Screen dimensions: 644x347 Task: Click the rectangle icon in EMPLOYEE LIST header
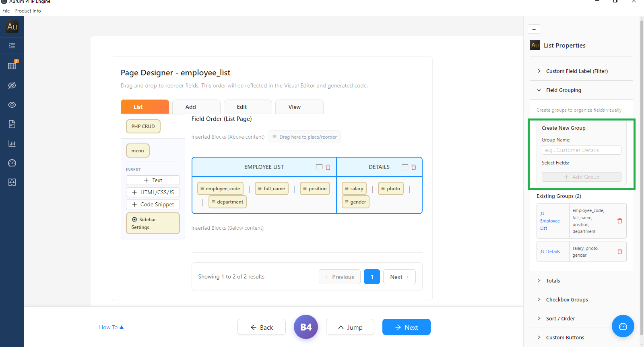(x=319, y=167)
